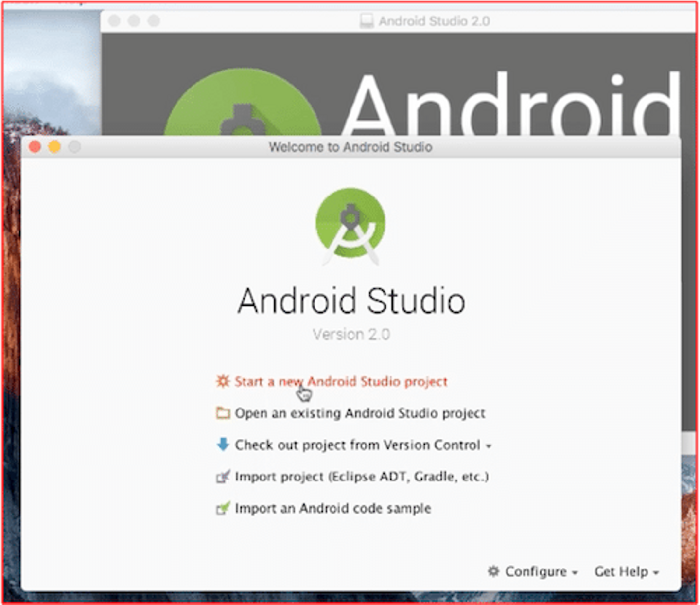Click the "Android Studio" heading text
This screenshot has width=700, height=605.
351,301
